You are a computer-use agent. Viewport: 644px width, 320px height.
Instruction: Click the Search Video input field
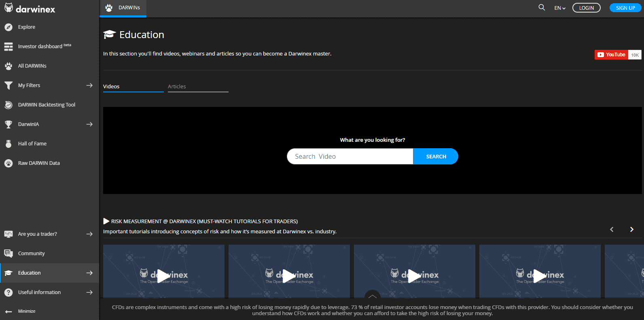tap(350, 156)
